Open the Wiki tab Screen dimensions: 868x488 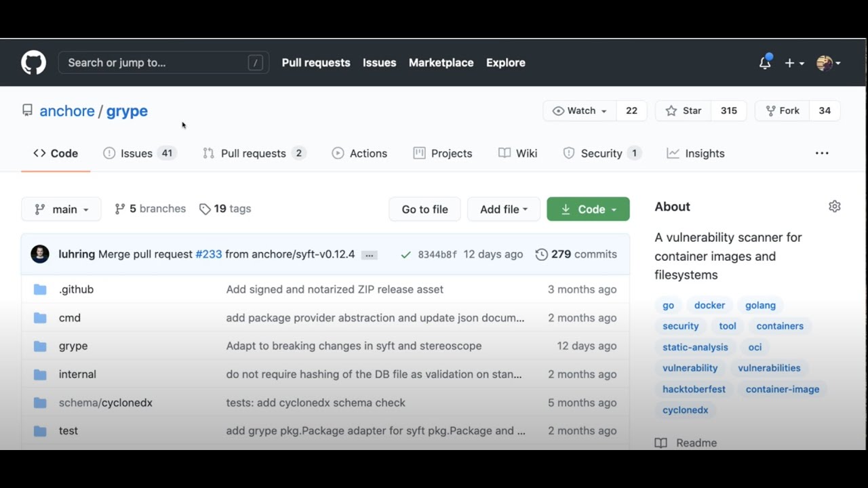(517, 153)
